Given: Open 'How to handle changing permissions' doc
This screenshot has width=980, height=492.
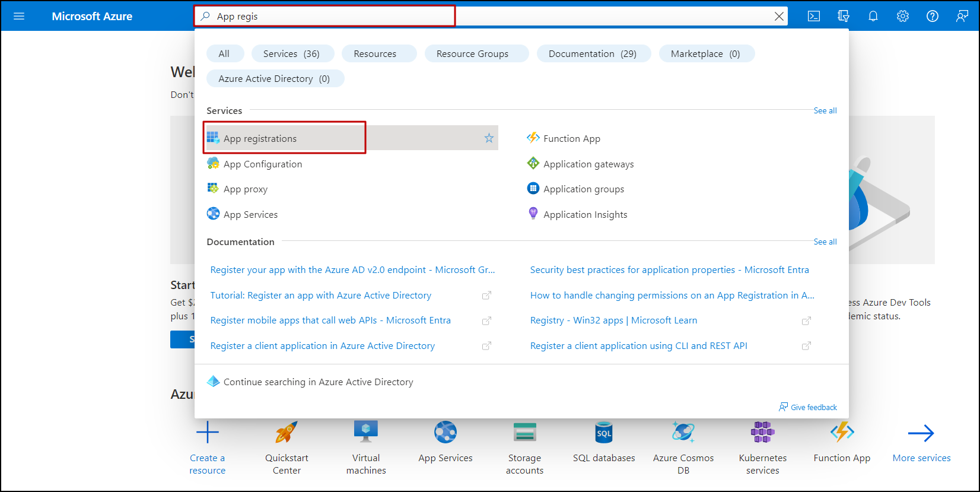Looking at the screenshot, I should [672, 295].
